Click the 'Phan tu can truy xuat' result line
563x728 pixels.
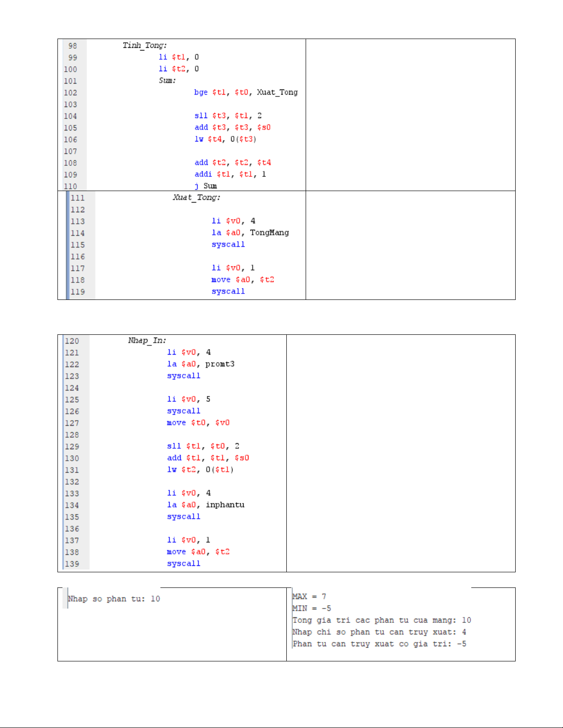(x=379, y=644)
